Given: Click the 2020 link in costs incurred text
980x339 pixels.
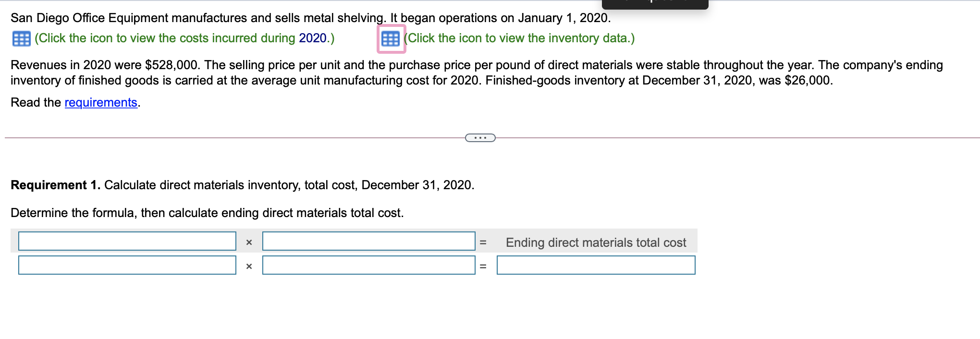Looking at the screenshot, I should [x=313, y=38].
